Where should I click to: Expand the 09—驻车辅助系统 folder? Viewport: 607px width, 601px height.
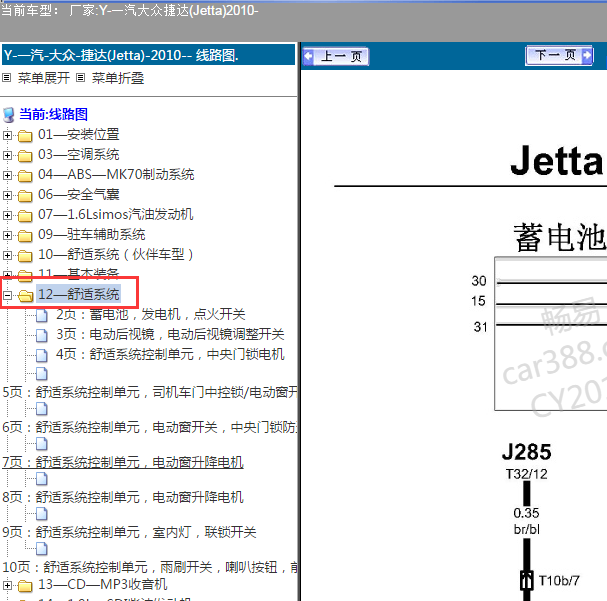[x=7, y=235]
